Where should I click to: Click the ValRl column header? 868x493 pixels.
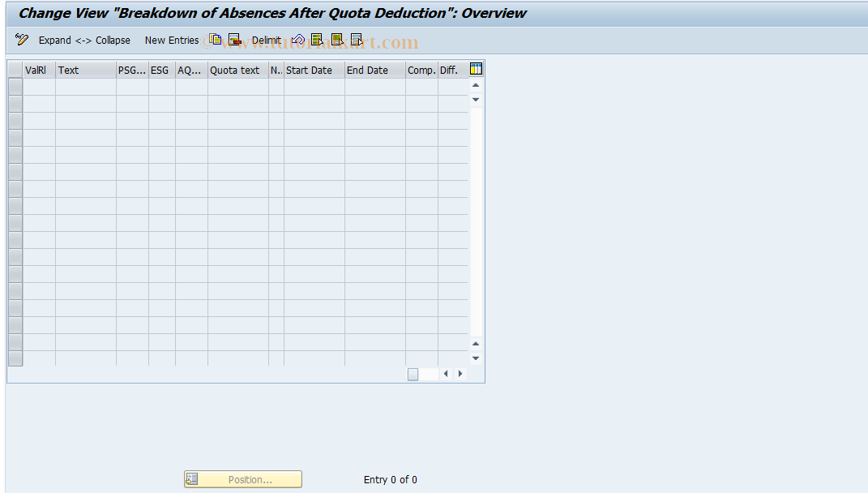coord(39,71)
